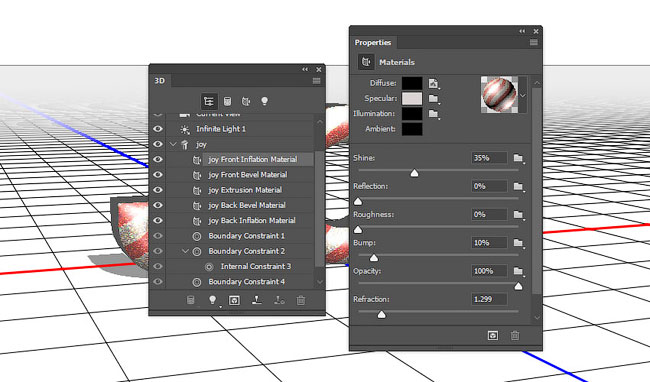Filter 3D panel by meshes
The image size is (650, 382).
(x=227, y=101)
